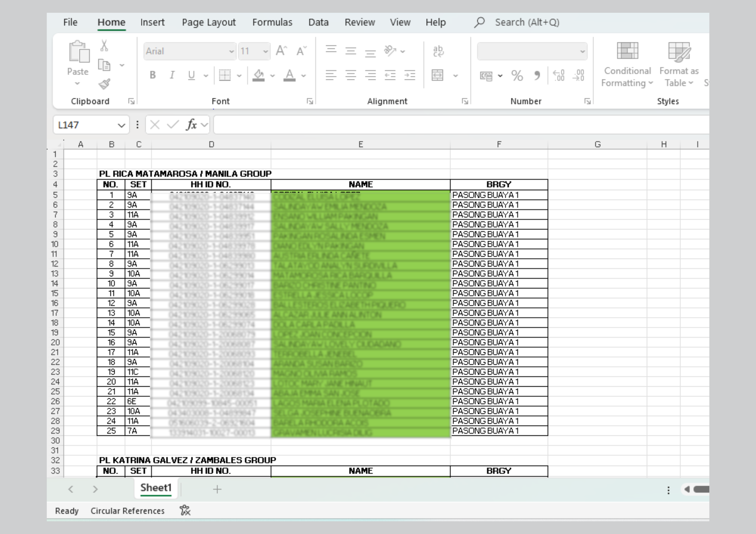Click the Insert Function fx button
Screen dimensions: 756x534
click(191, 125)
